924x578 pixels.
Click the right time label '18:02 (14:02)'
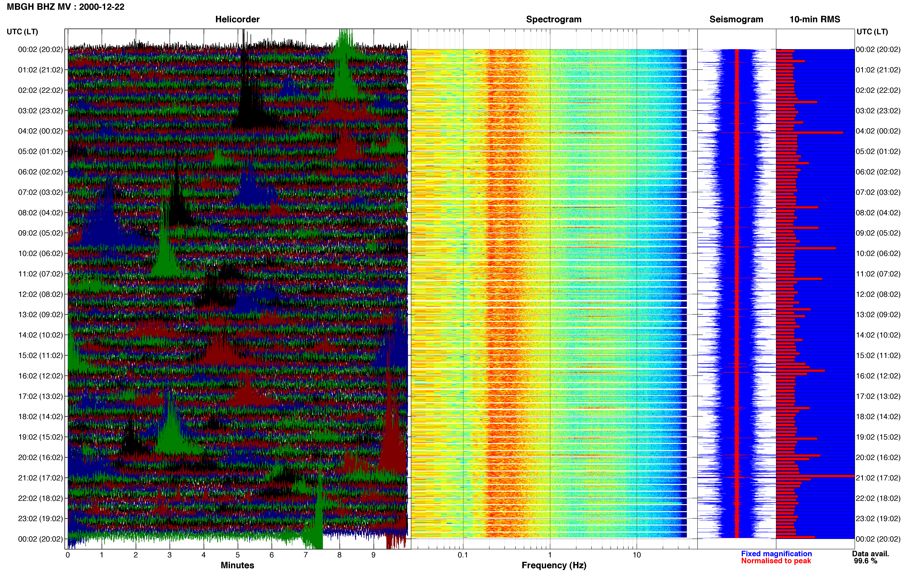[878, 417]
